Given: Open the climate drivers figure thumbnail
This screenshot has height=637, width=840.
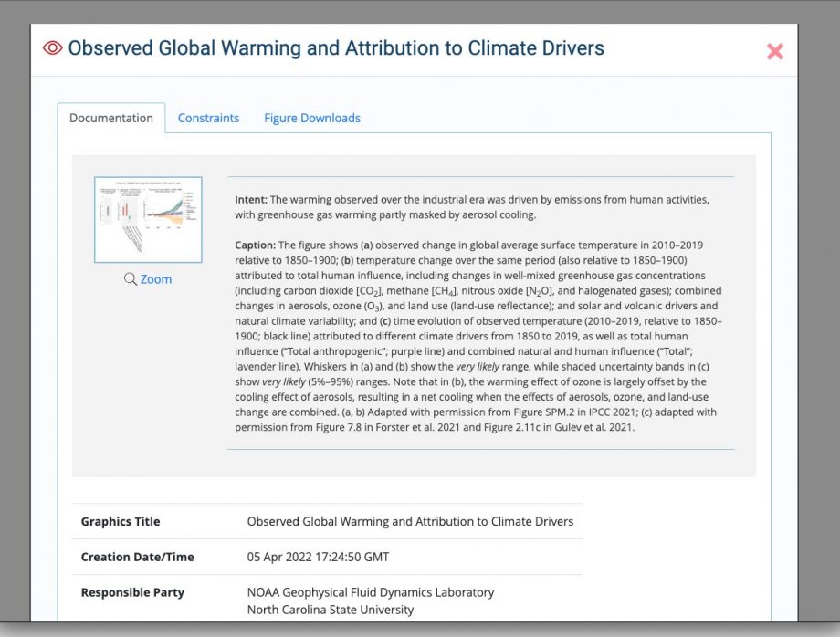Looking at the screenshot, I should (x=148, y=219).
